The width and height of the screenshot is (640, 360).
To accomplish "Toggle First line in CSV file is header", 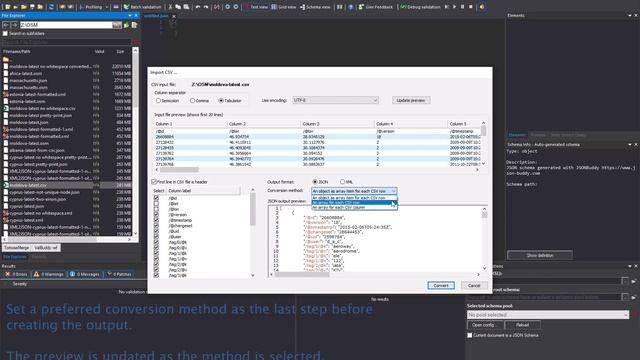I will (154, 182).
